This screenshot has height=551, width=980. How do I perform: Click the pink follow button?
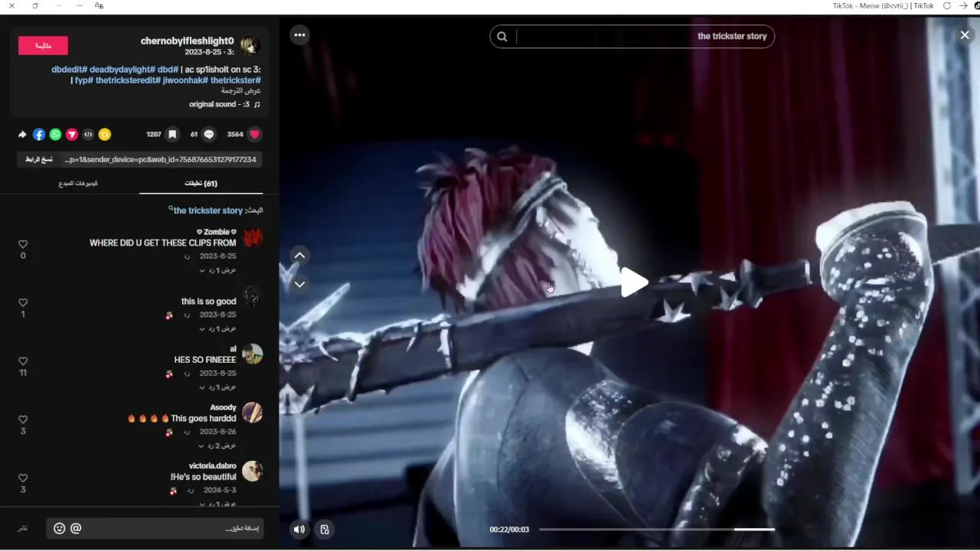pos(43,46)
